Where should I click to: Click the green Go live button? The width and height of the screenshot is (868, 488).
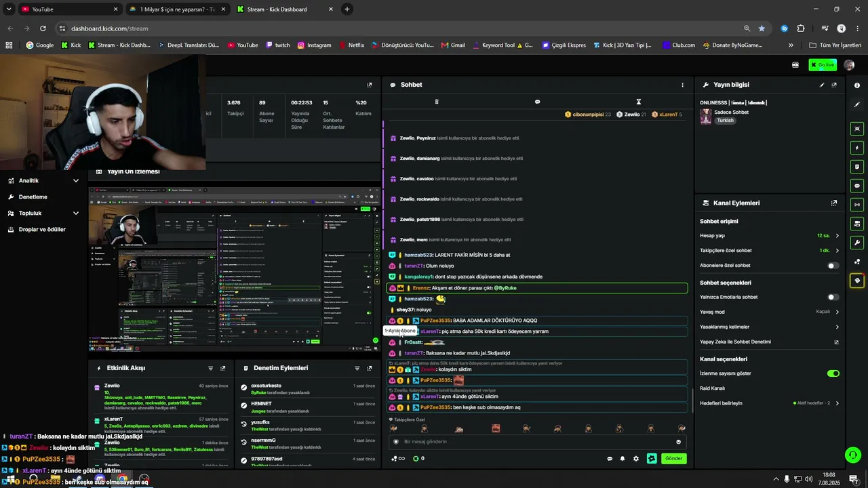(x=823, y=64)
